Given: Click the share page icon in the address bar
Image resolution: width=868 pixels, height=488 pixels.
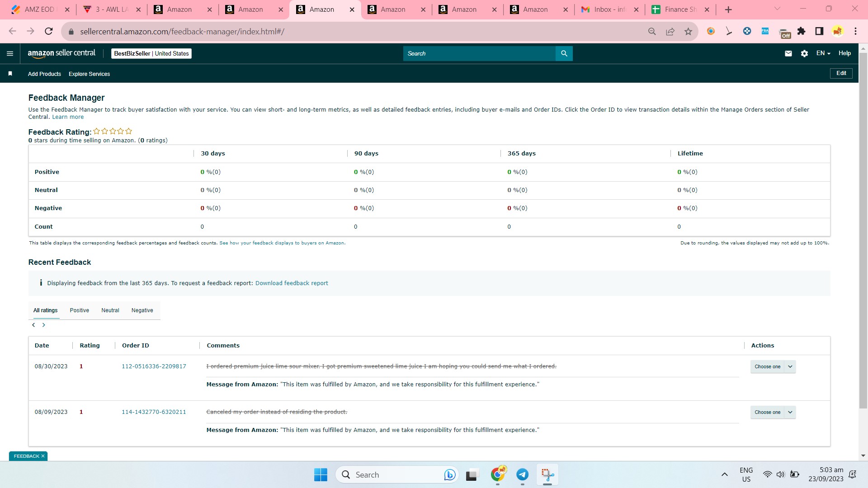Looking at the screenshot, I should (x=670, y=31).
